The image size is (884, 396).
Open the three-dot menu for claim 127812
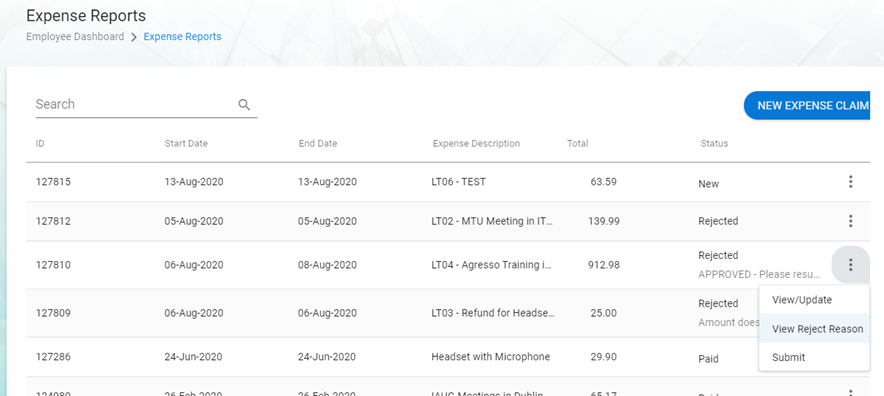[x=851, y=221]
